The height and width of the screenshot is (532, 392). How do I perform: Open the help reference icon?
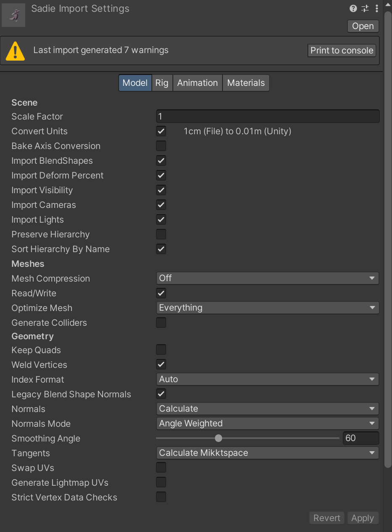[x=353, y=8]
